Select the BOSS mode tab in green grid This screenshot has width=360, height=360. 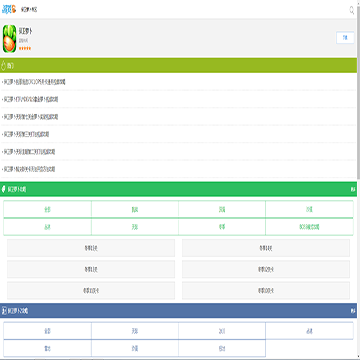point(309,227)
